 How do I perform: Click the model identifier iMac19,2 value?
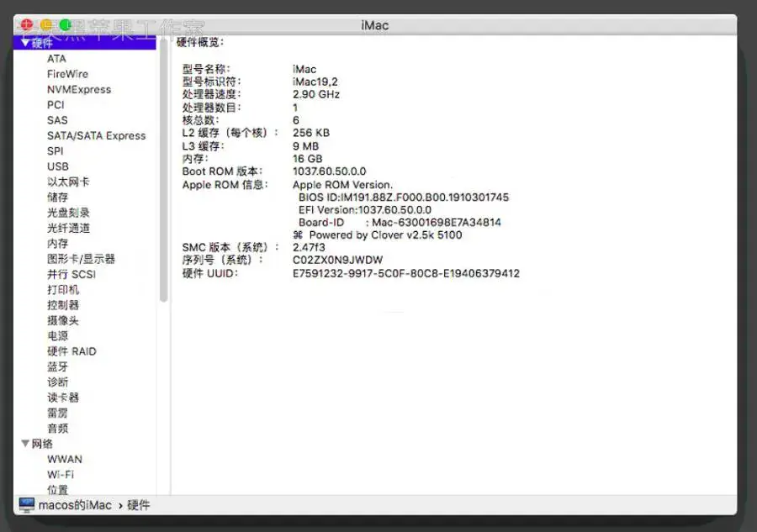[315, 82]
